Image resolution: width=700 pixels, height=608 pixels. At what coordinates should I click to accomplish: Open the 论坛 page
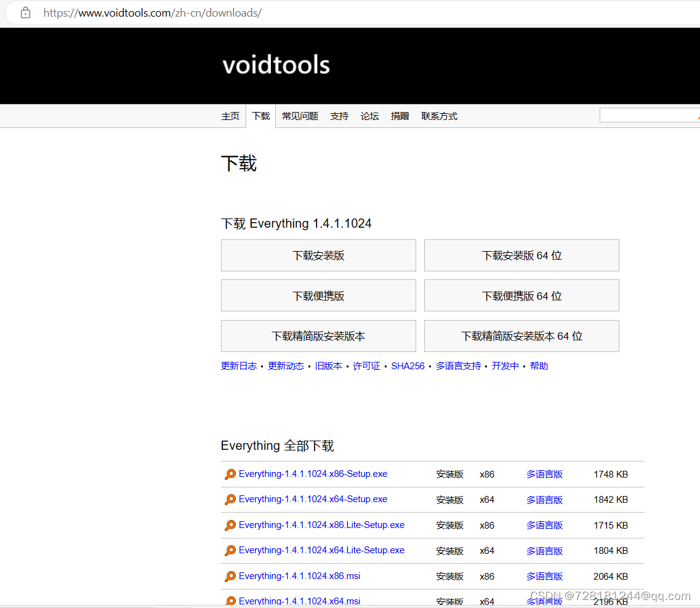click(369, 116)
